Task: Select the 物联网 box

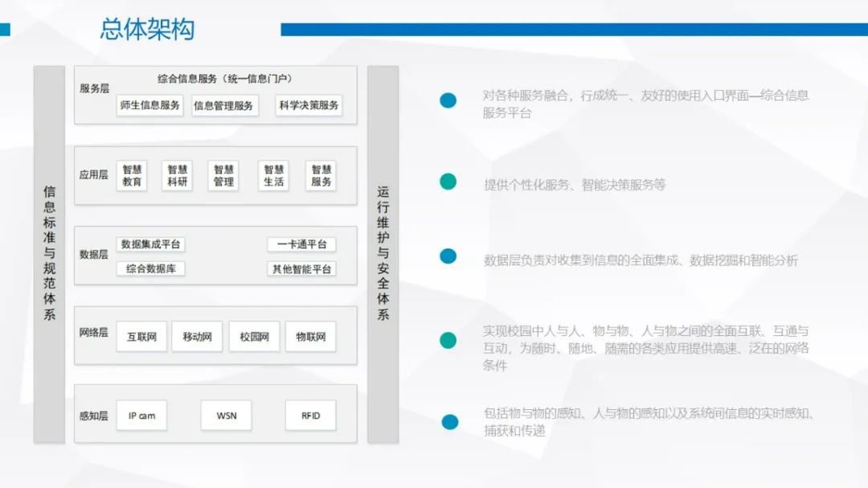Action: point(310,336)
